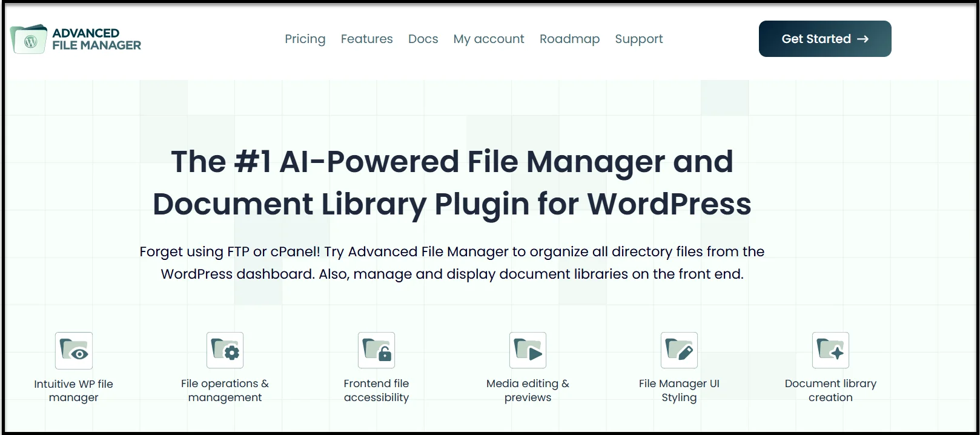Click the Advanced File Manager logo icon
The image size is (980, 435).
(x=28, y=39)
